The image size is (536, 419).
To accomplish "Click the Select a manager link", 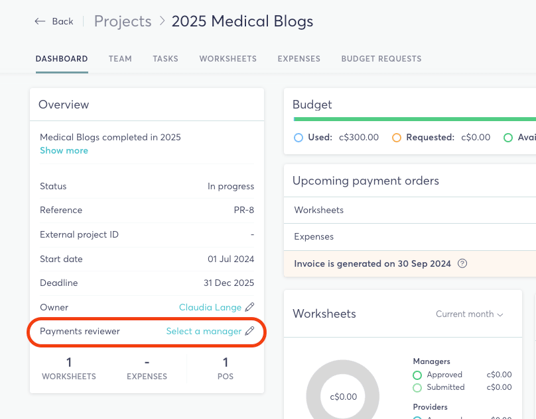I will (204, 331).
